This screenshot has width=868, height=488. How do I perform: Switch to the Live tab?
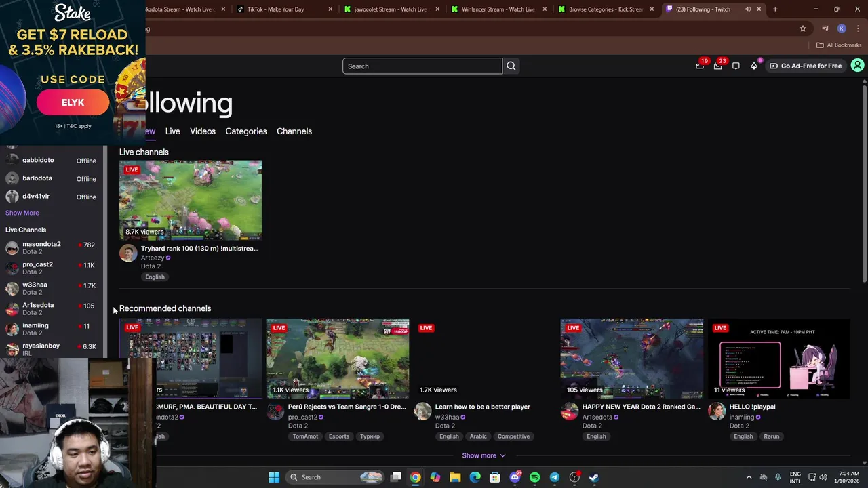(x=172, y=131)
